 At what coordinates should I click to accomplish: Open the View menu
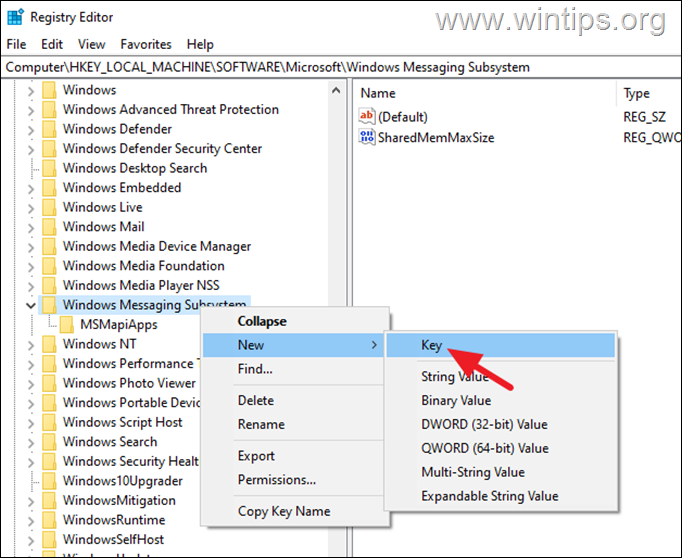point(91,44)
